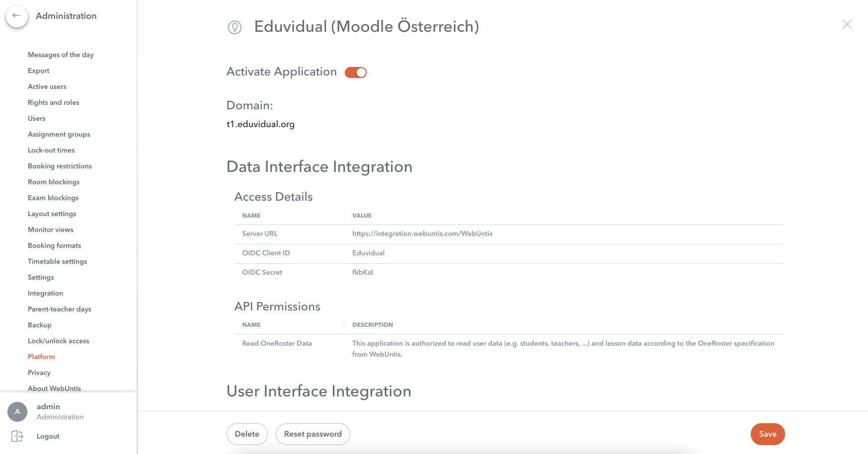Click the Reset password button

pyautogui.click(x=313, y=434)
